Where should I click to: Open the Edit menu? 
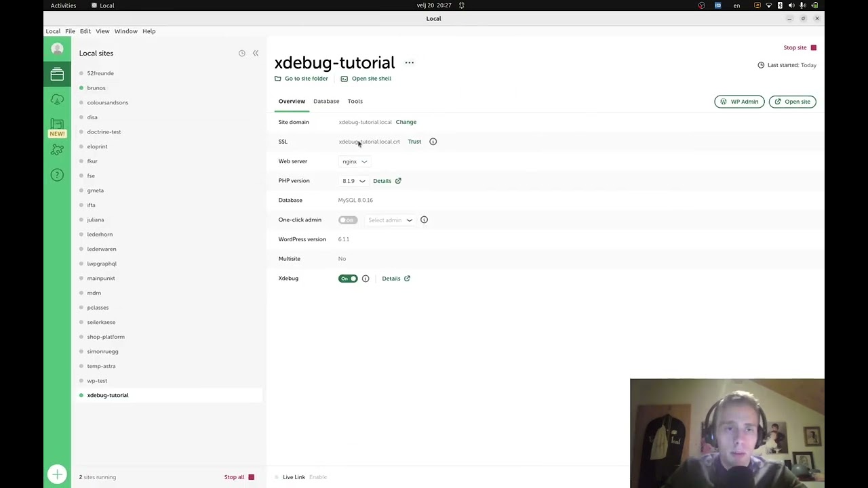[85, 31]
